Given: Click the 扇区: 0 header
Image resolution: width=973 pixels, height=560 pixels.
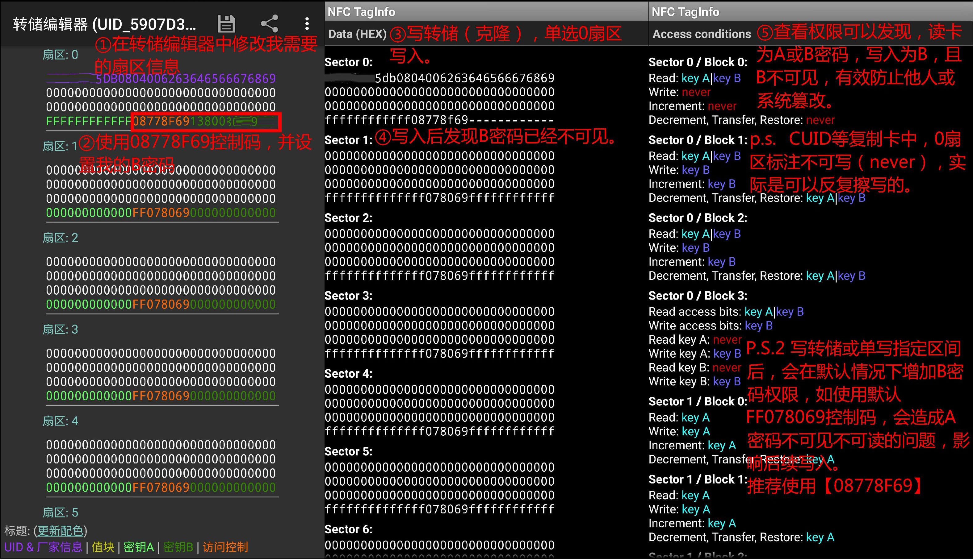Looking at the screenshot, I should pos(61,55).
